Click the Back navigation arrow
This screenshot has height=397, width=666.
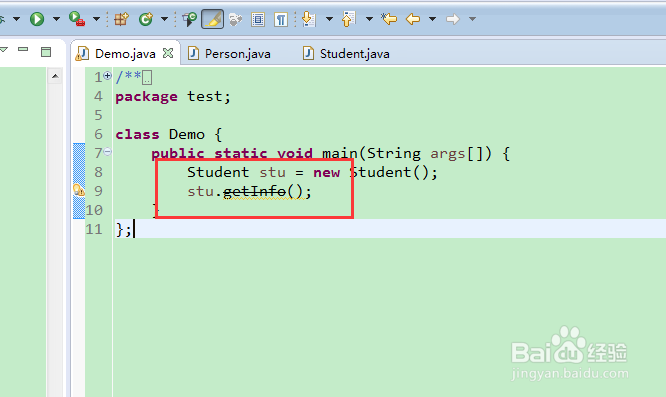pyautogui.click(x=413, y=19)
